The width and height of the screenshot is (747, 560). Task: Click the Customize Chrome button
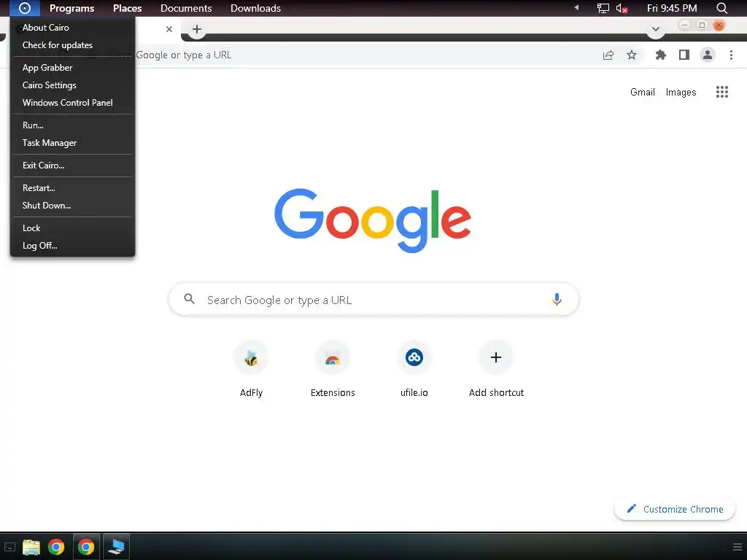point(675,509)
